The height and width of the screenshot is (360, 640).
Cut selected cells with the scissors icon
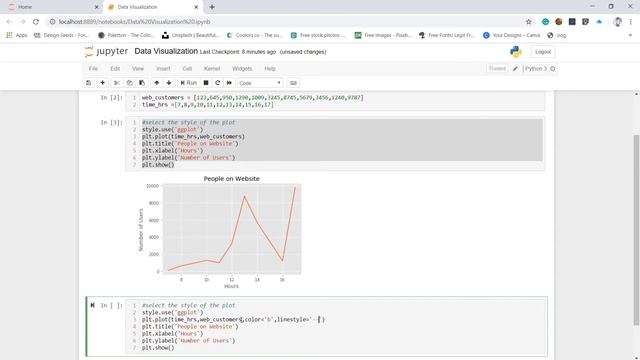[117, 83]
